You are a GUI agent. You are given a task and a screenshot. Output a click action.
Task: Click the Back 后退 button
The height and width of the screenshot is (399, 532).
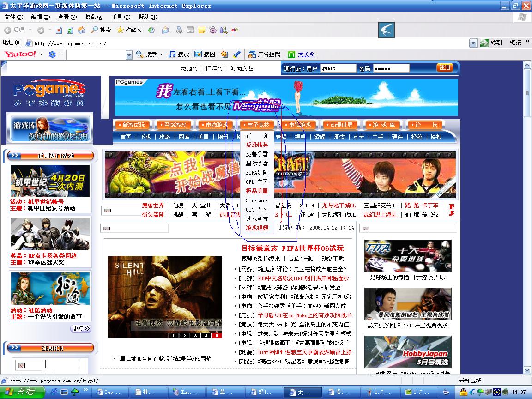point(14,30)
